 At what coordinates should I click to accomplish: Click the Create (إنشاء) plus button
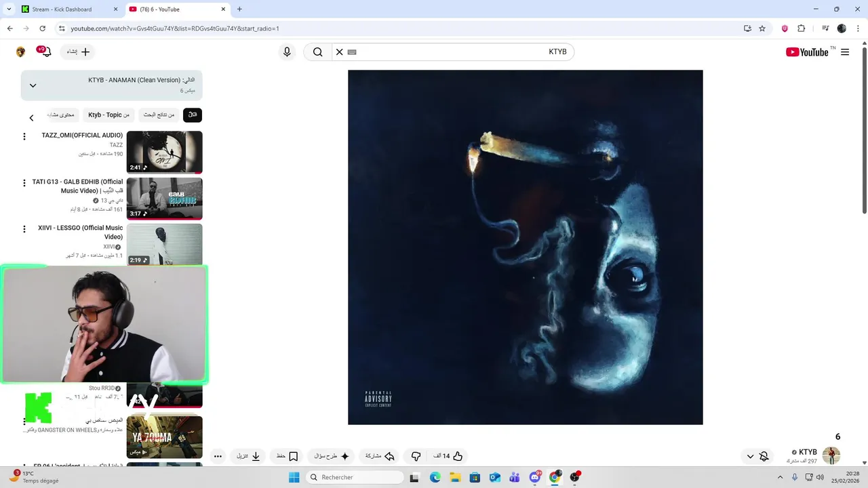point(78,52)
